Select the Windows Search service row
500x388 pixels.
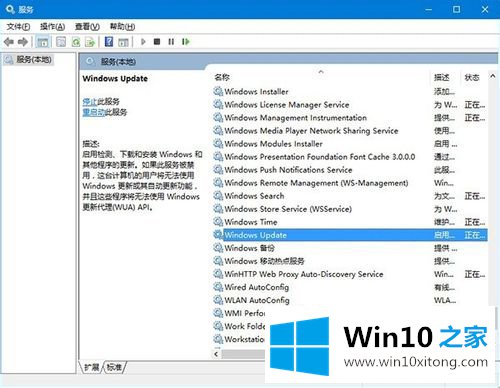350,196
